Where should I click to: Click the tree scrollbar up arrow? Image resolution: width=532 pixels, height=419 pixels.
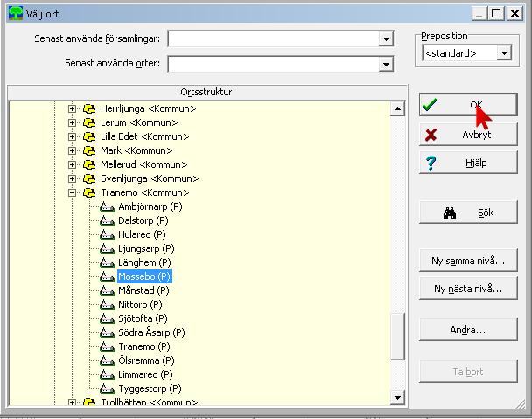397,109
